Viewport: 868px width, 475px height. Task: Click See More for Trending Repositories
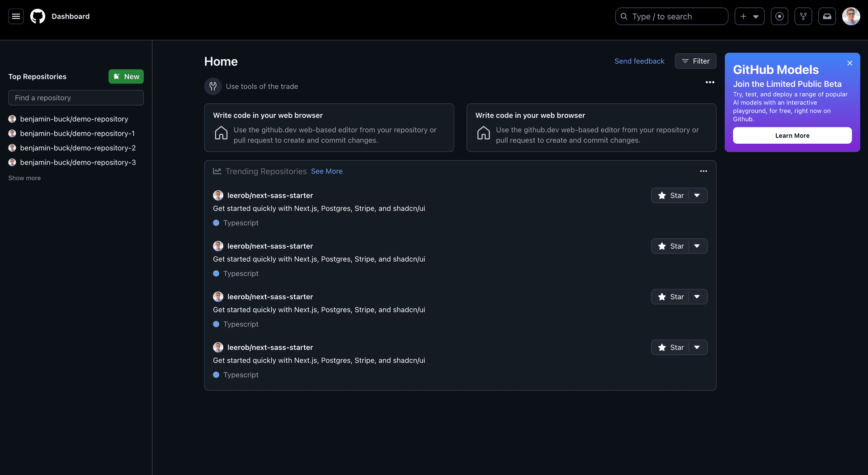(x=327, y=171)
